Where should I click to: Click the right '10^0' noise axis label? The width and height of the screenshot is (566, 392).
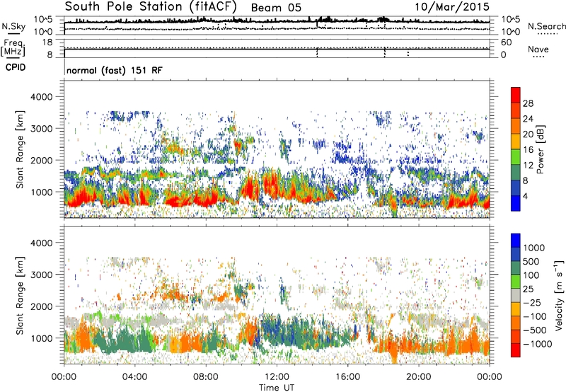coord(511,32)
